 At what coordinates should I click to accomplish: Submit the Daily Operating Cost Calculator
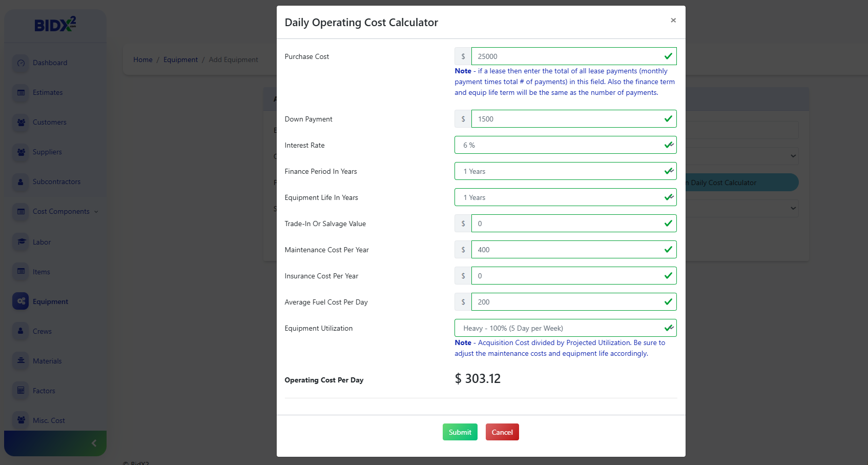click(460, 432)
